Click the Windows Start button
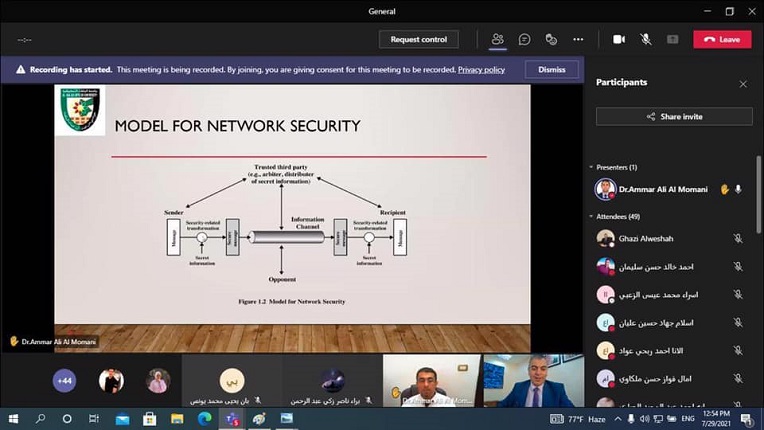 click(x=13, y=419)
